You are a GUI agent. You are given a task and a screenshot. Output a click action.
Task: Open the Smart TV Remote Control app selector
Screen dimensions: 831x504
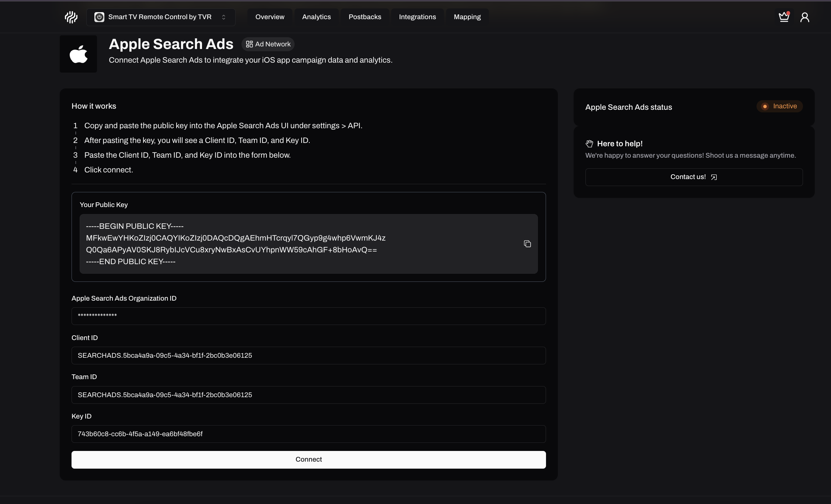(161, 17)
